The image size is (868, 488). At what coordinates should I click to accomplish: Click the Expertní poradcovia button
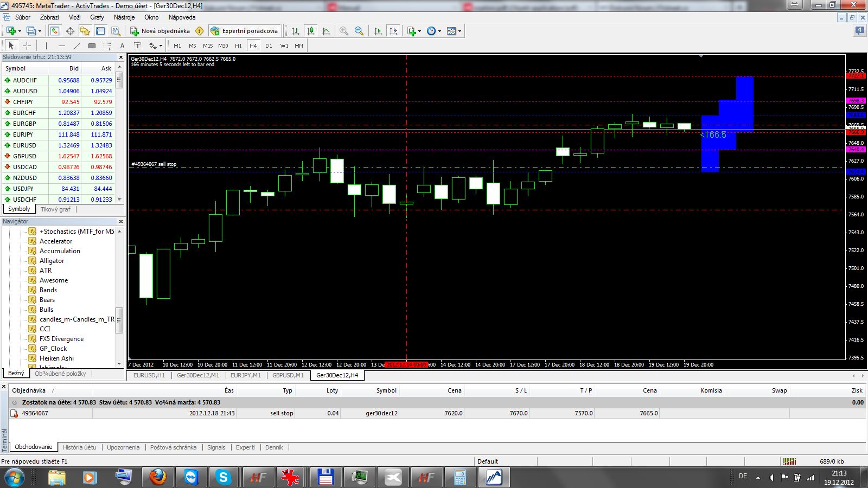tap(244, 31)
